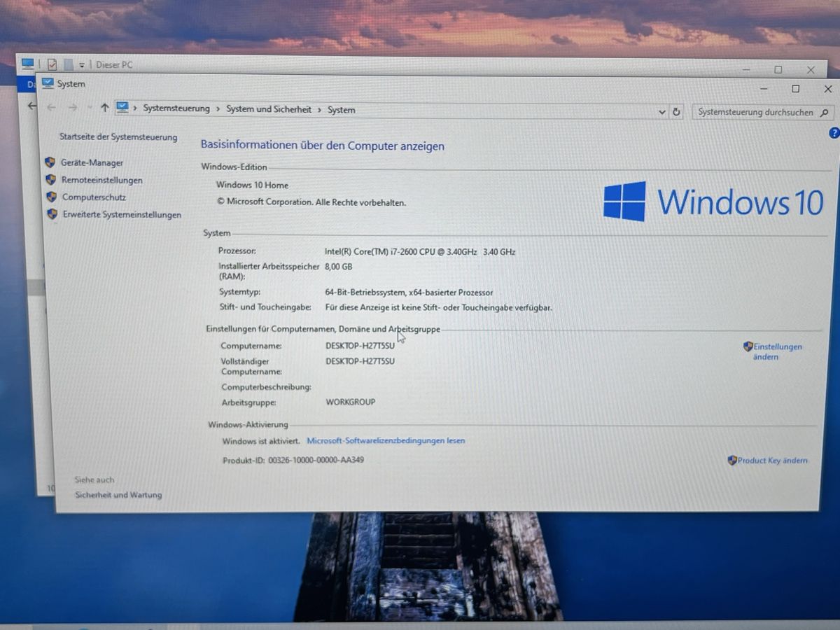Viewport: 840px width, 630px height.
Task: Click the search magnifier icon
Action: pyautogui.click(x=824, y=113)
